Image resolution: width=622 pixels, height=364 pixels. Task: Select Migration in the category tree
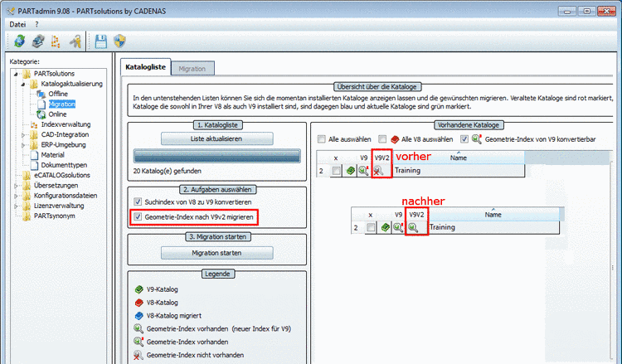tap(62, 104)
